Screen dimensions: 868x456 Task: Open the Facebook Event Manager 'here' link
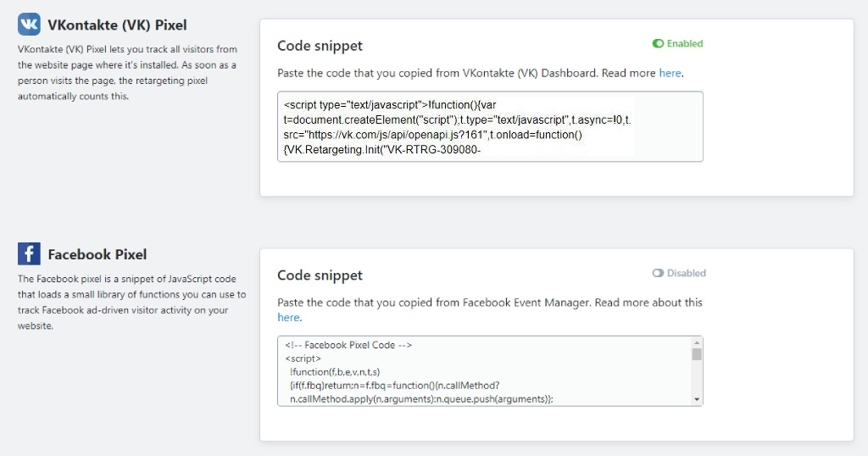[x=288, y=317]
